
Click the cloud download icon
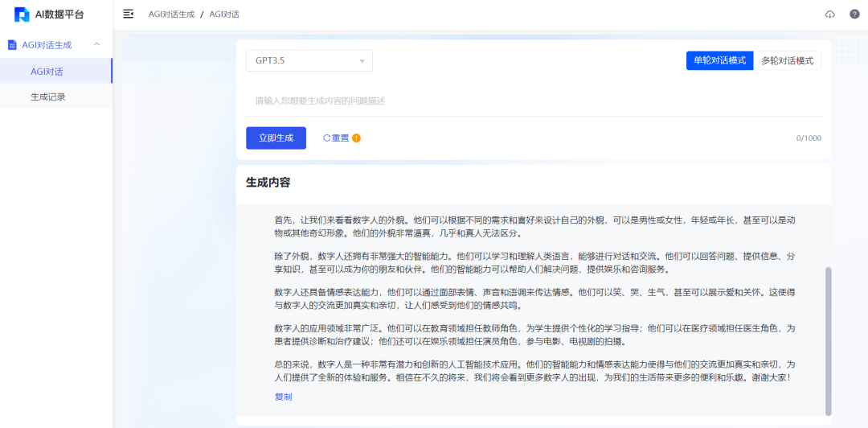830,14
